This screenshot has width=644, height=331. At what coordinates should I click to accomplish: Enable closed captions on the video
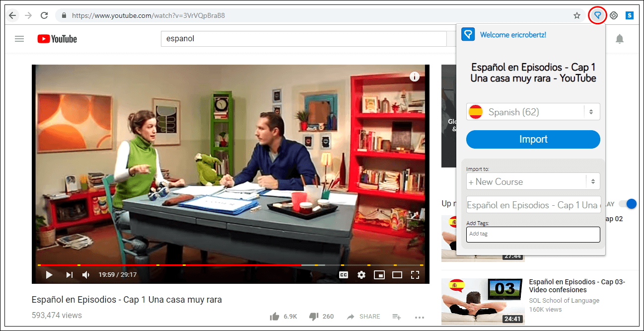coord(344,274)
